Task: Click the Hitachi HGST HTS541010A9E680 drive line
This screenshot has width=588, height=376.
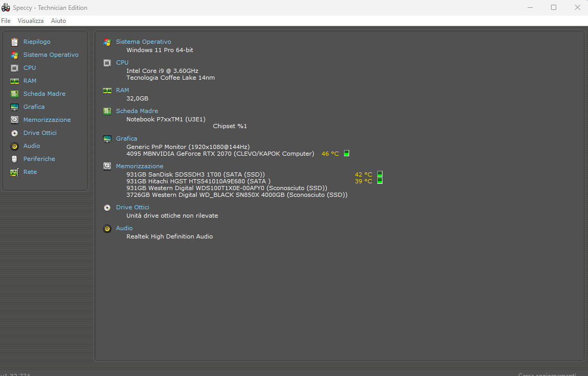Action: click(x=198, y=181)
